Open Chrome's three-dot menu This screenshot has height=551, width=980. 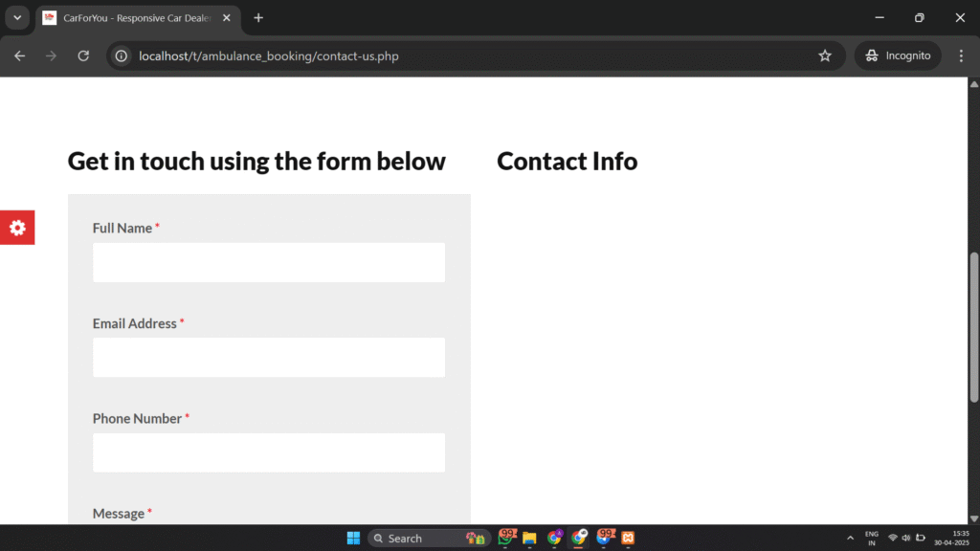tap(961, 55)
